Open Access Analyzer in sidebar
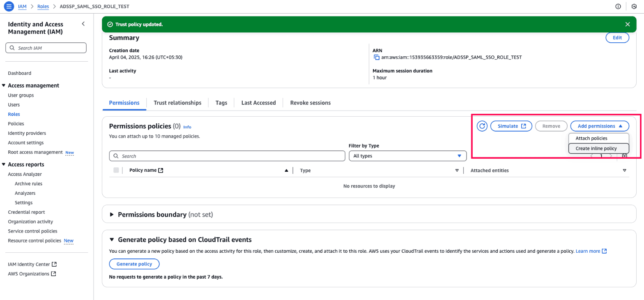This screenshot has height=300, width=644. click(x=25, y=174)
